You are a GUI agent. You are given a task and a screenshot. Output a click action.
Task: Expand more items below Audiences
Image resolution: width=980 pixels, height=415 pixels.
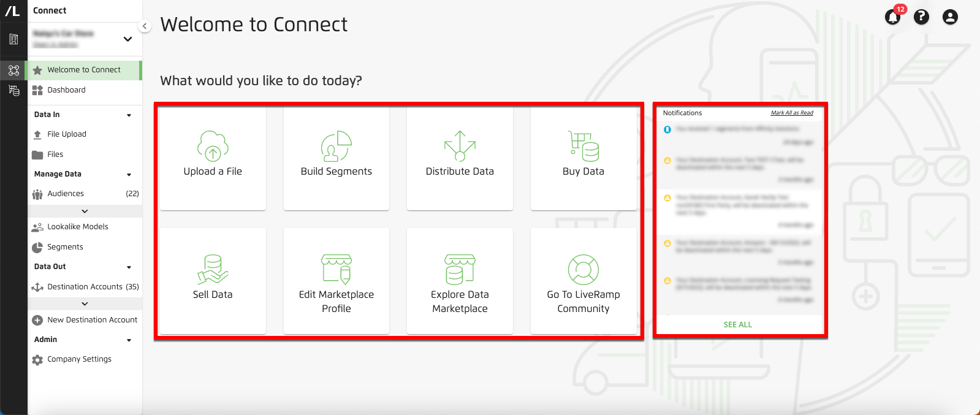pyautogui.click(x=85, y=211)
